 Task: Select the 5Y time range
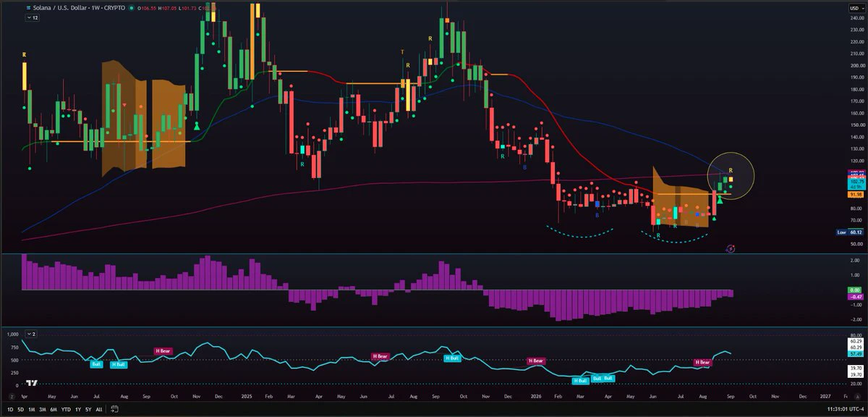pyautogui.click(x=88, y=410)
